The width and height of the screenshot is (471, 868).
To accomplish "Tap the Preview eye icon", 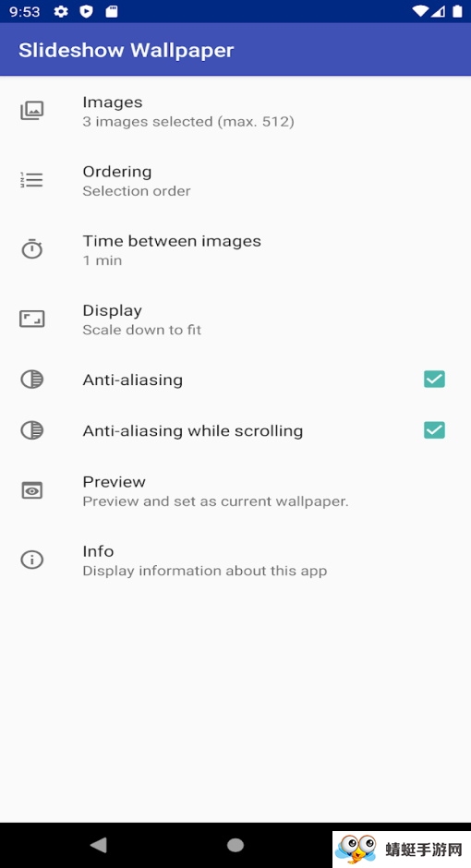I will click(32, 490).
